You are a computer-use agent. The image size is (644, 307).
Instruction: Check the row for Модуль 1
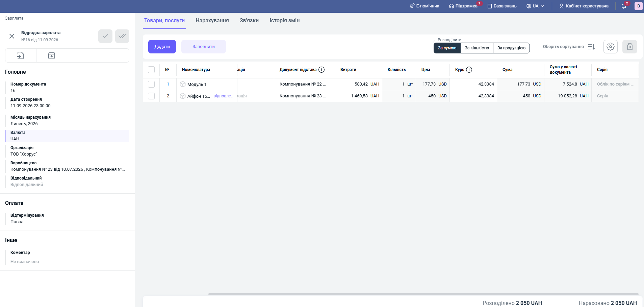(151, 84)
